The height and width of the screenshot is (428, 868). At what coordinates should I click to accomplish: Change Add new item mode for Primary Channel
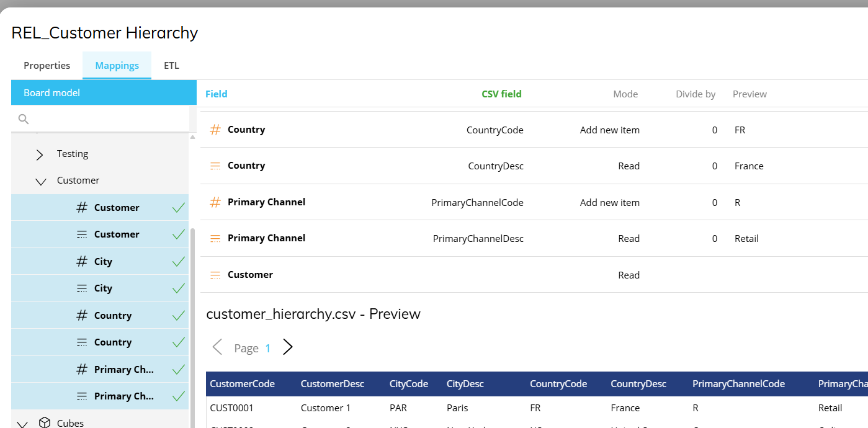[610, 203]
